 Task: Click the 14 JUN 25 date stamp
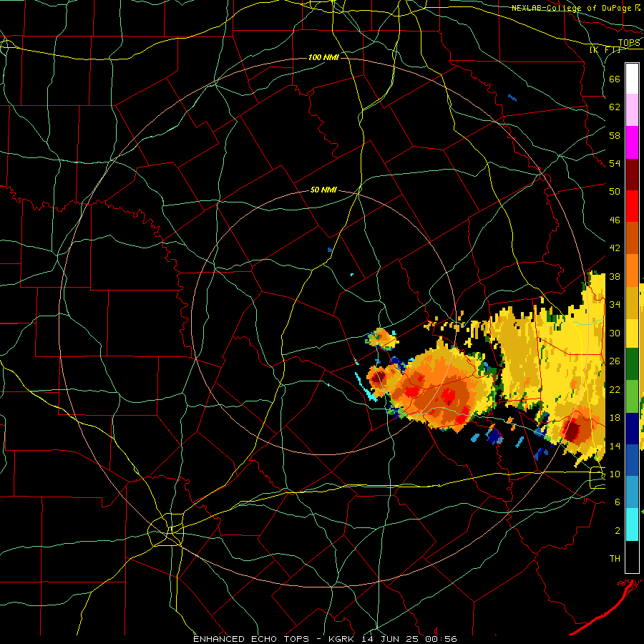(392, 639)
